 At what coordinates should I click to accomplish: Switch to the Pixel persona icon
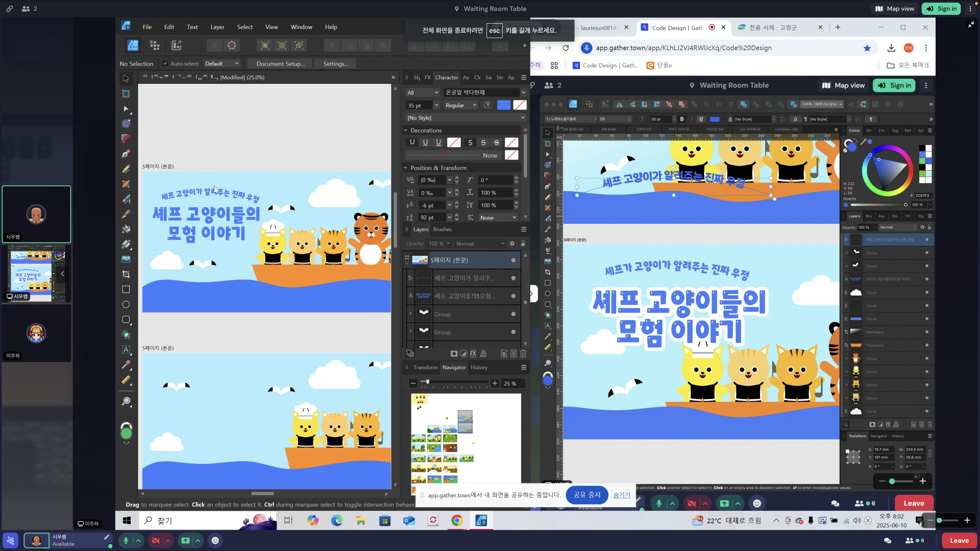pos(154,46)
